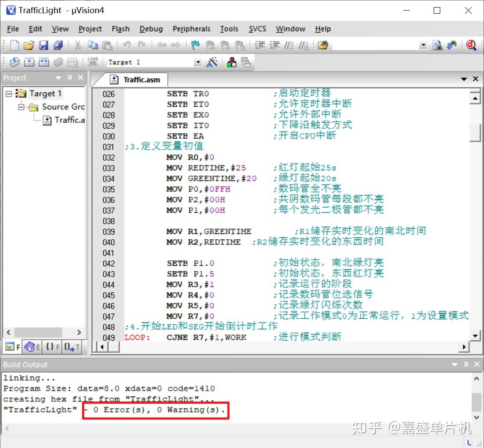Rebuild all target files icon
This screenshot has width=484, height=448.
[44, 62]
